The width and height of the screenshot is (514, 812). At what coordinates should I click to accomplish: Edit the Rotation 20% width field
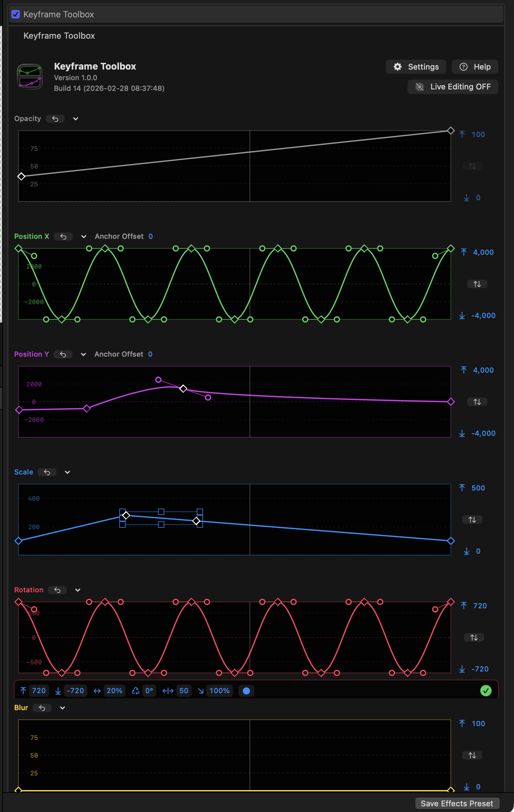point(114,691)
